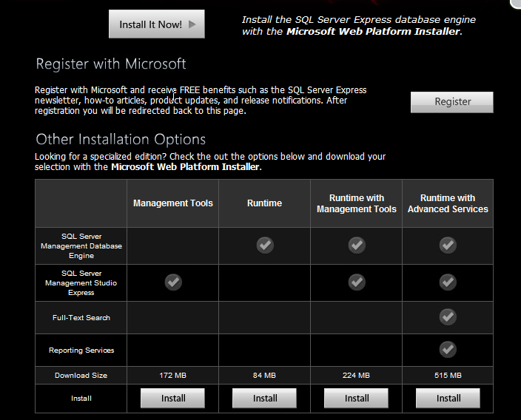Install Runtime with Advanced Services edition
Image resolution: width=521 pixels, height=420 pixels.
(448, 398)
